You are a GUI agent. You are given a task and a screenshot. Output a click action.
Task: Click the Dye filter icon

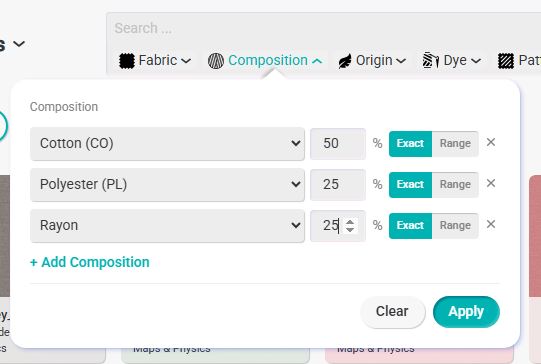coord(431,60)
